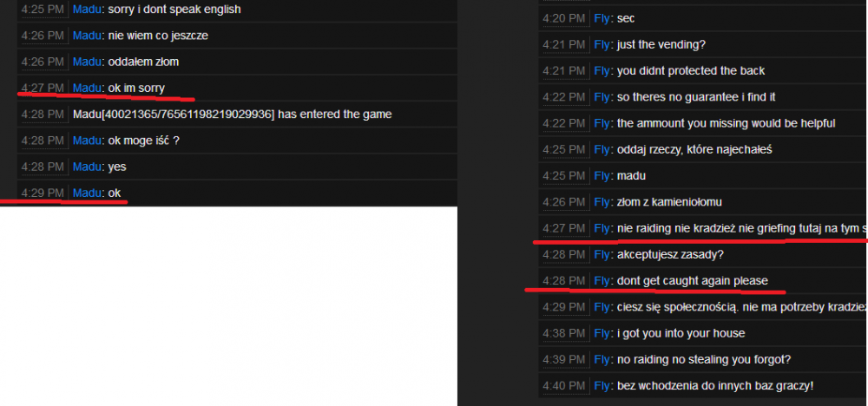Click the 4:38 PM timestamp beside Fly

[563, 333]
